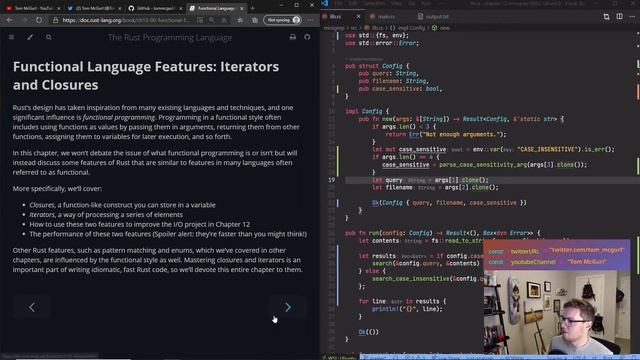Viewport: 640px width, 360px height.
Task: Click line number 19 in editor gutter
Action: [x=331, y=180]
